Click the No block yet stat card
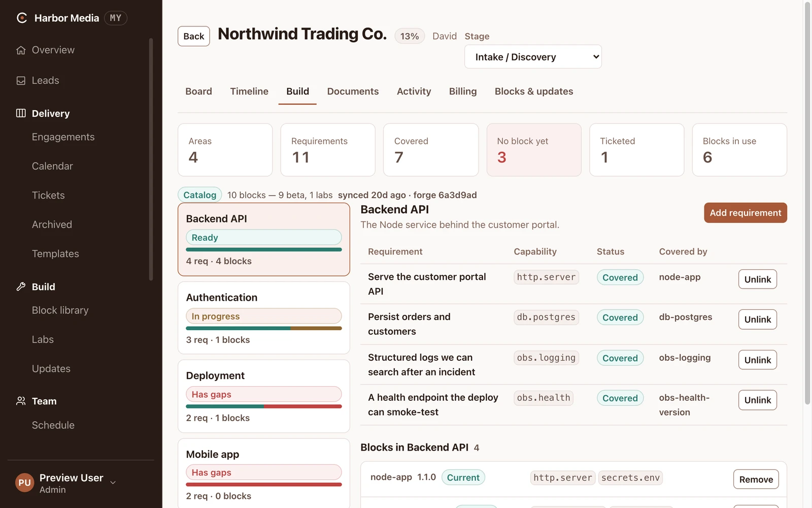 pos(534,150)
